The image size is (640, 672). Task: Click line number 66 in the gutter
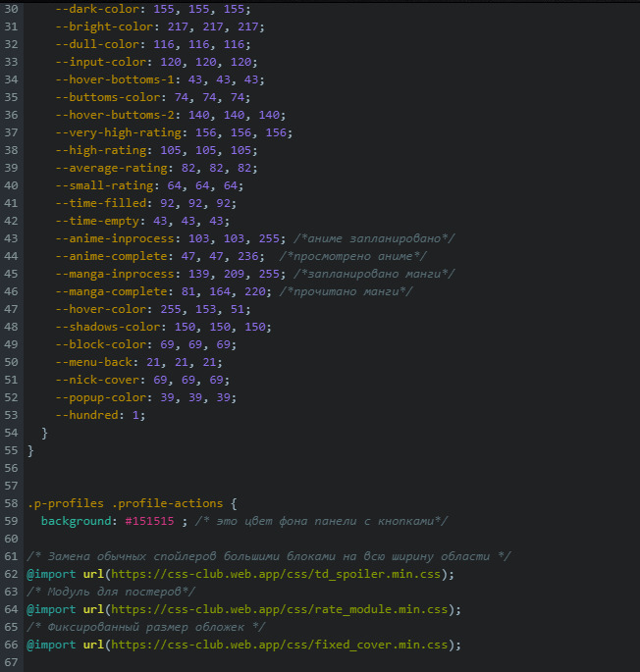9,645
